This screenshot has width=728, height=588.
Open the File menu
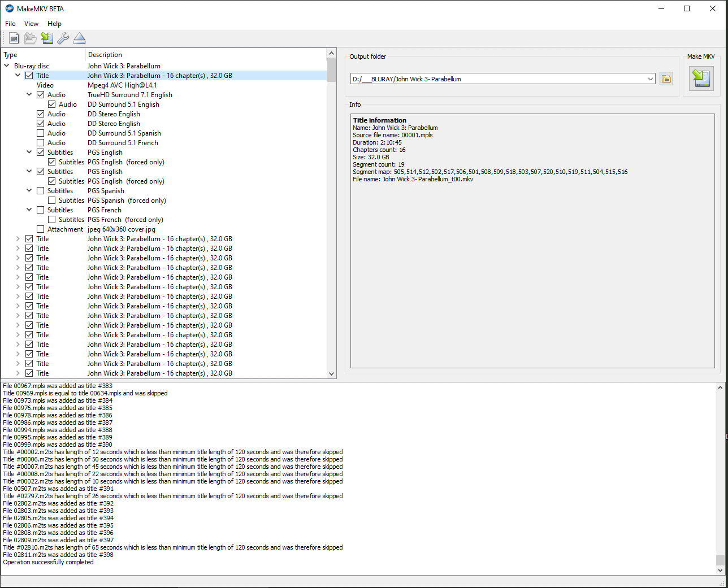[10, 24]
